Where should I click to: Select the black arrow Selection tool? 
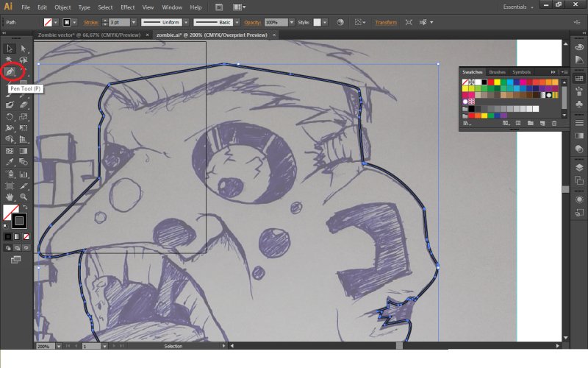10,49
